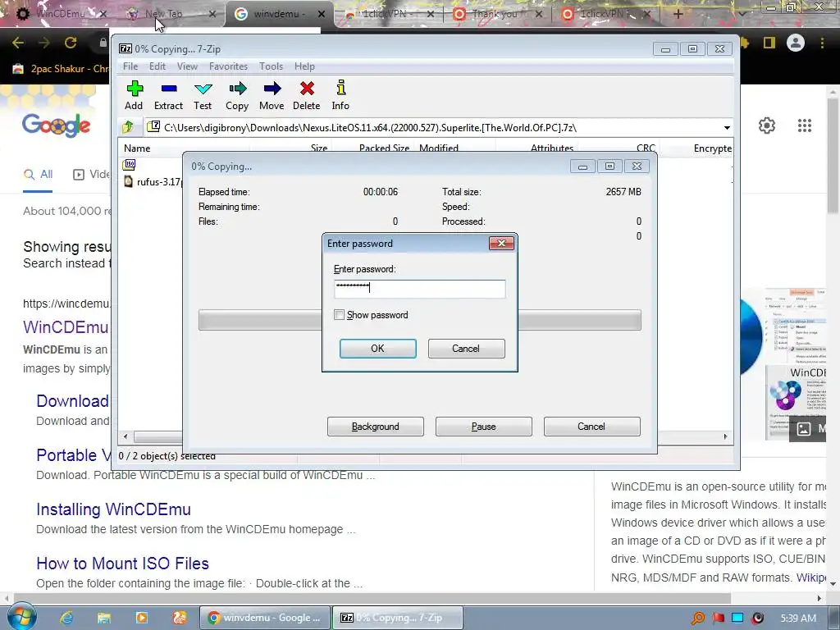
Task: Click the Background button in copying dialog
Action: click(376, 427)
